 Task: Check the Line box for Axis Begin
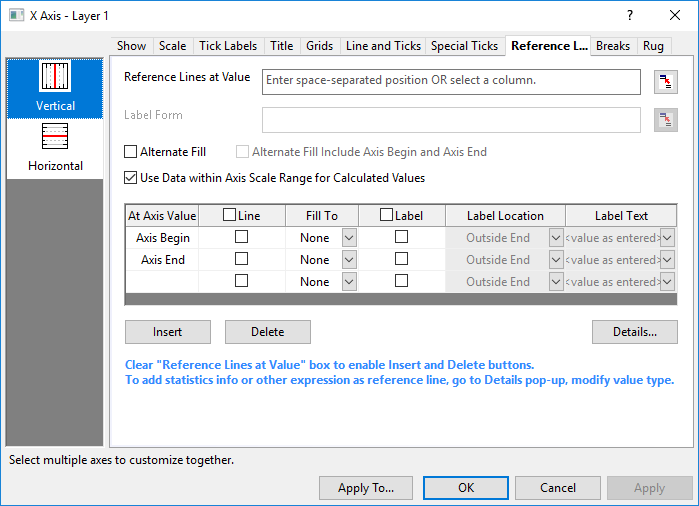tap(241, 238)
